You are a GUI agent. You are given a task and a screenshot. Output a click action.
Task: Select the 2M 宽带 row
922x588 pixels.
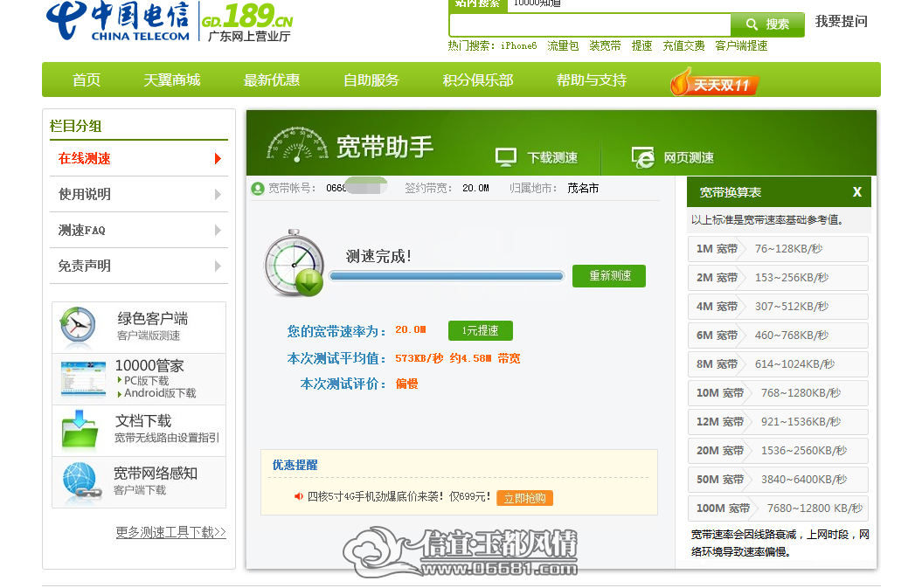coord(778,278)
